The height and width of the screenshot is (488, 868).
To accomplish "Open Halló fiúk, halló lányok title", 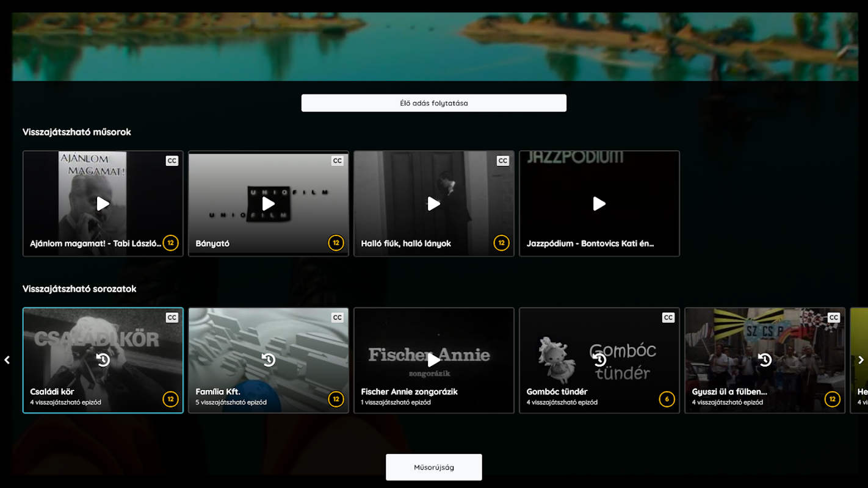I will click(406, 243).
